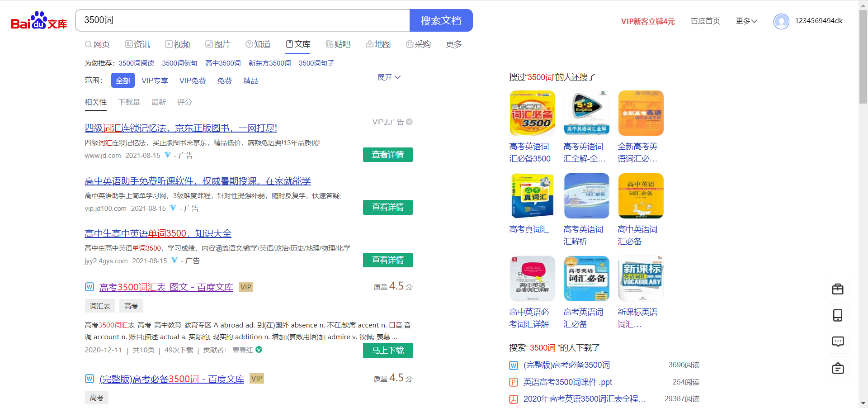The image size is (868, 408).
Task: Open the feedback chat bubble icon
Action: [838, 342]
